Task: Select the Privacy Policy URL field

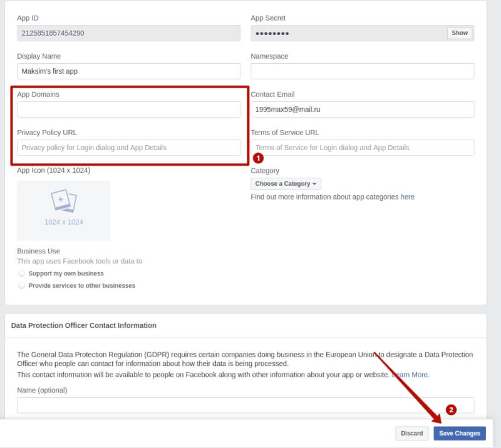Action: 128,147
